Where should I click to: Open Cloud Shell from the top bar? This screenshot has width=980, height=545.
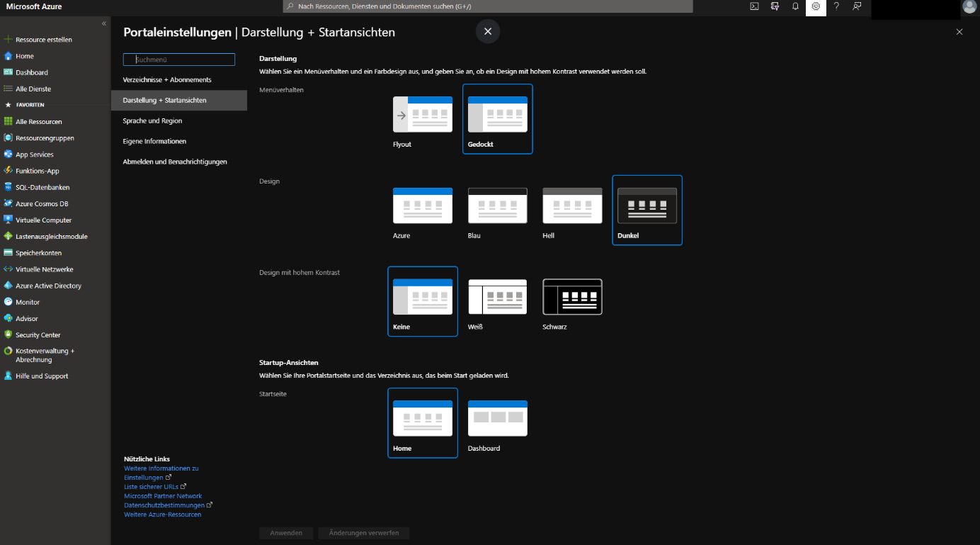[x=755, y=6]
